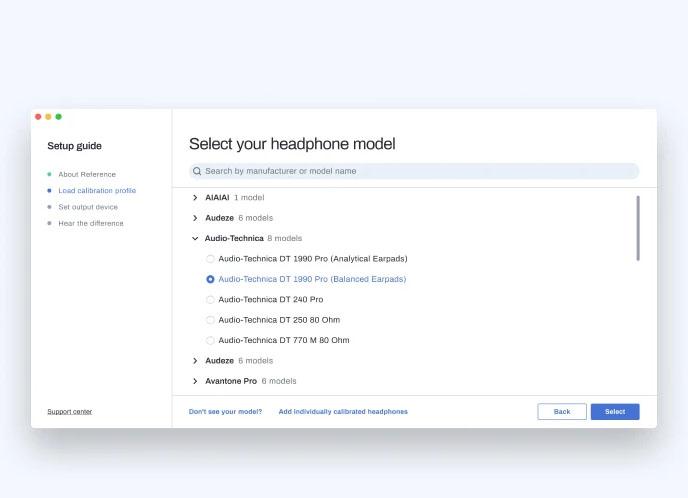
Task: Select DT 1990 Pro Balanced Earpads option
Action: click(210, 279)
